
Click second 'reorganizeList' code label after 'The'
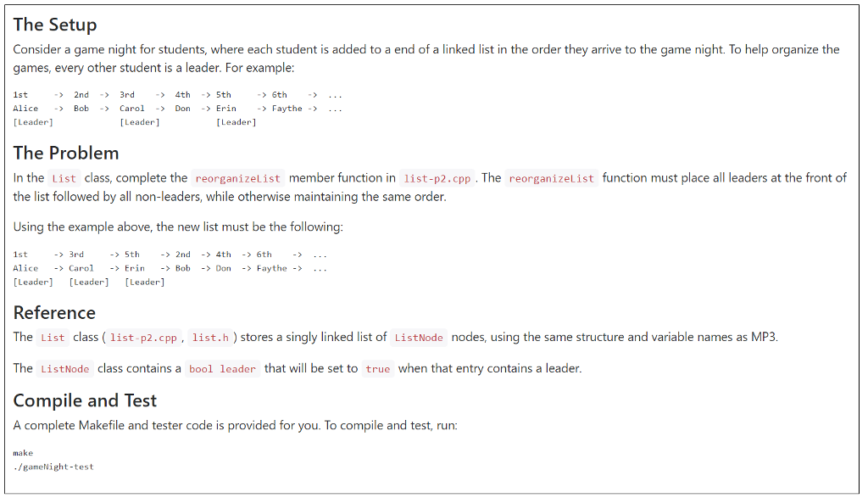pos(551,178)
